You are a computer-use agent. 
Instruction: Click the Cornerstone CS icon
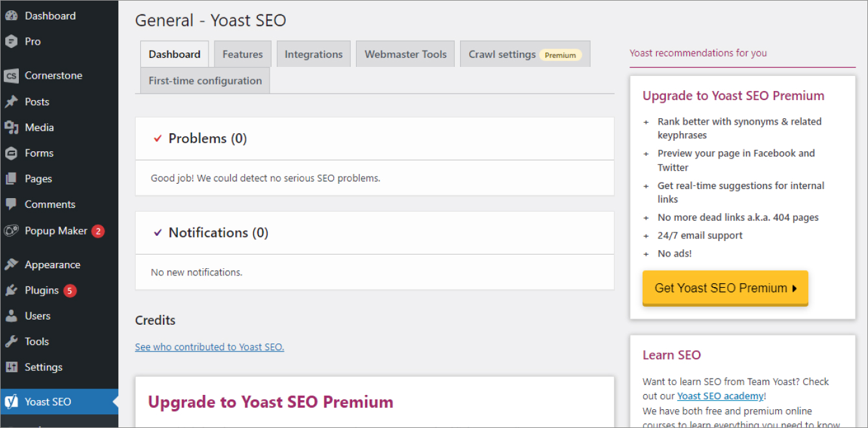[11, 75]
